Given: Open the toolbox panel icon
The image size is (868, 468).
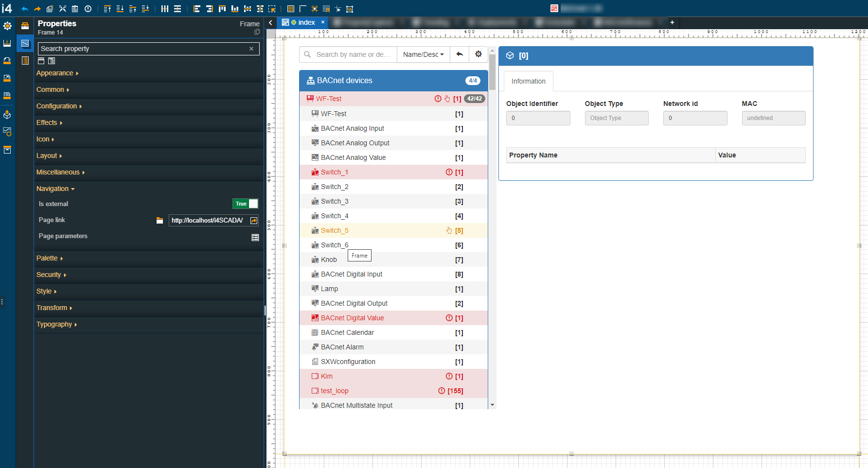Looking at the screenshot, I should click(x=25, y=26).
